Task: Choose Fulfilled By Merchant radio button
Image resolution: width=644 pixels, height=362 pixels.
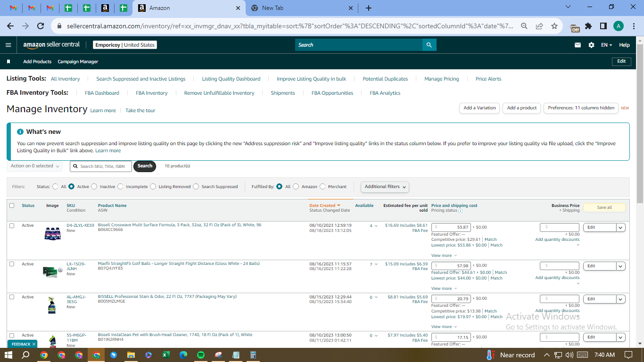Action: tap(322, 187)
